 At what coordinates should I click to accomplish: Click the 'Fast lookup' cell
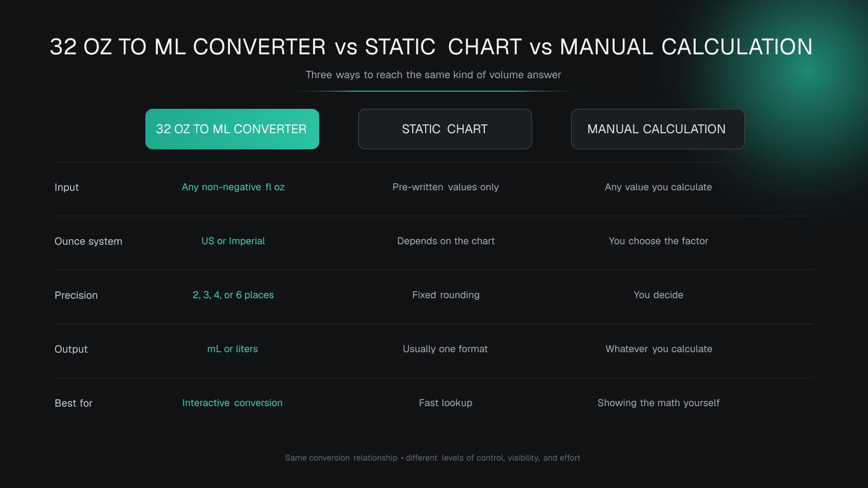[x=445, y=403]
